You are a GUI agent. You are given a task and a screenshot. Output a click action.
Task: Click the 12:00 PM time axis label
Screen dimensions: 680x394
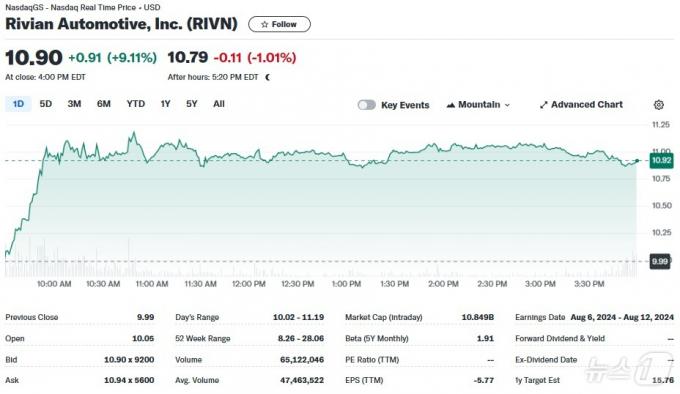click(248, 284)
